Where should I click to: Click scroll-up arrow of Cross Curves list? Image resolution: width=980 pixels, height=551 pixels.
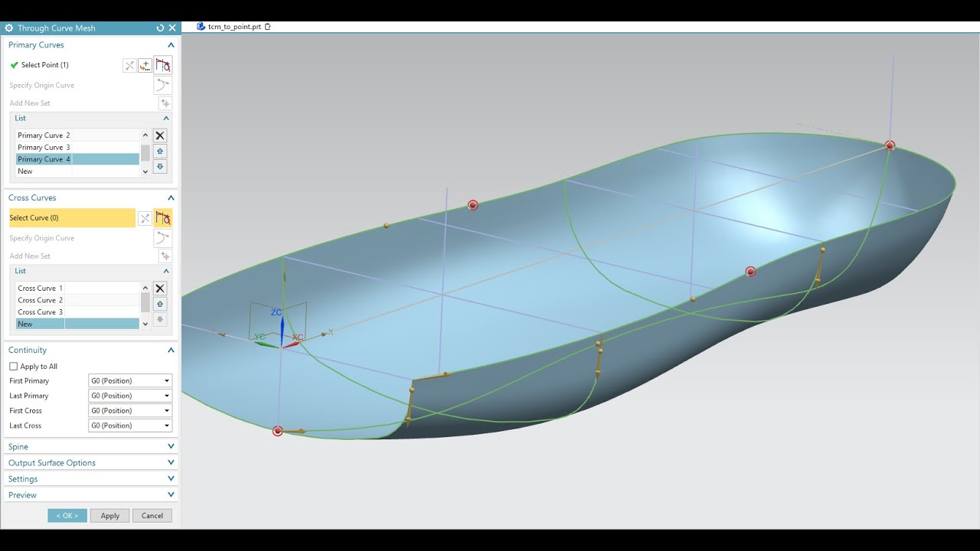tap(145, 288)
